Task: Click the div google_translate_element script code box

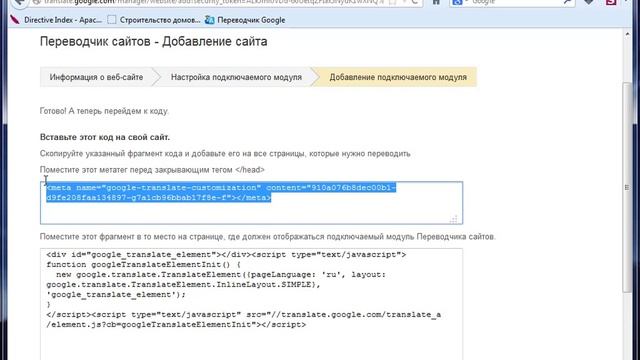Action: pyautogui.click(x=251, y=304)
